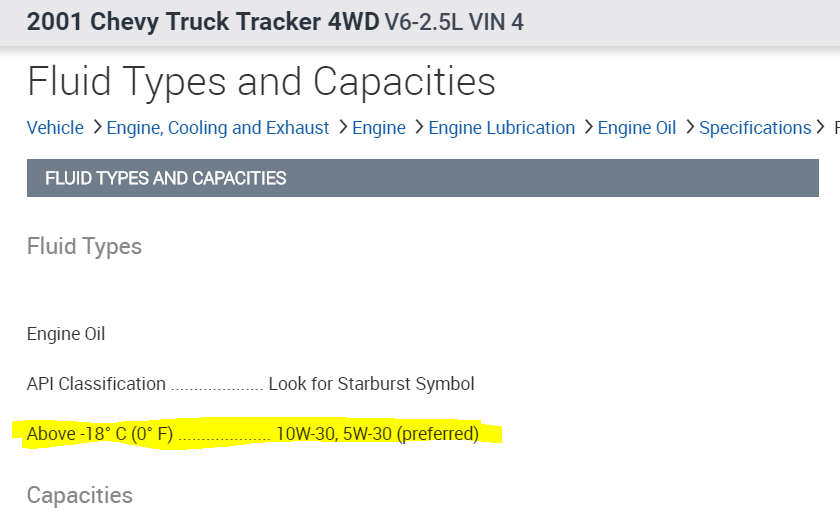This screenshot has height=520, width=840.
Task: Click the Fluid Types subheading
Action: [84, 246]
